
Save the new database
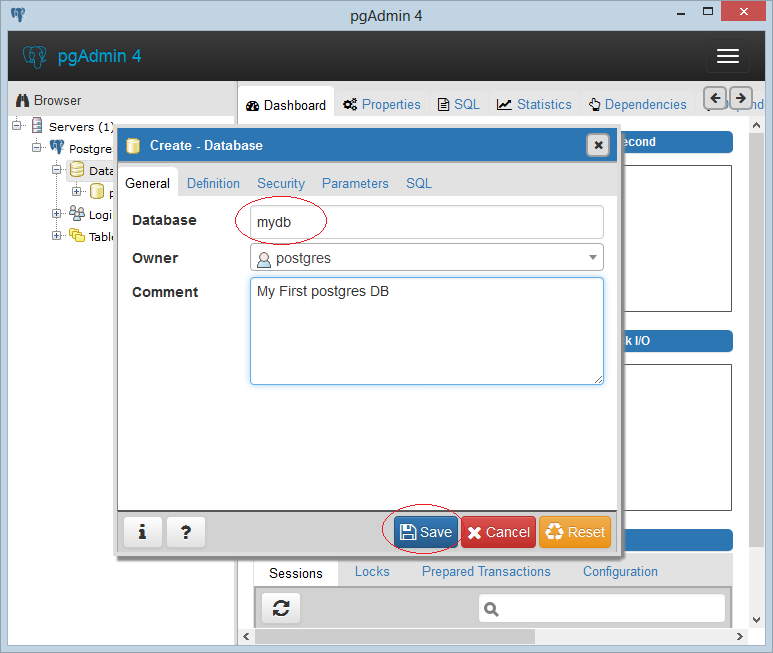pos(426,532)
